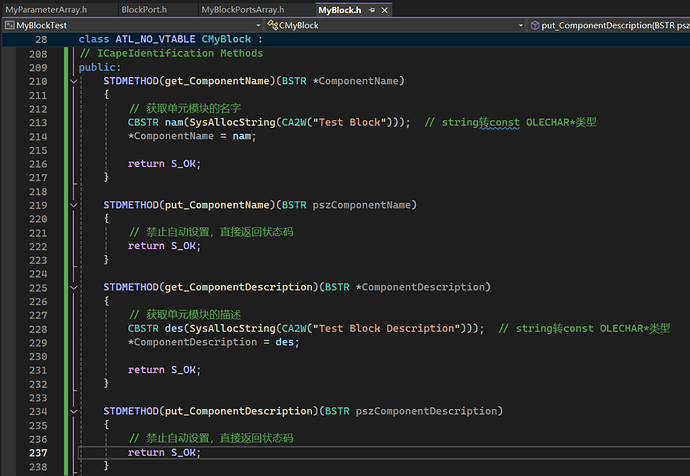This screenshot has width=690, height=476.
Task: Switch to the MyParameterArray.h tab
Action: (x=46, y=10)
